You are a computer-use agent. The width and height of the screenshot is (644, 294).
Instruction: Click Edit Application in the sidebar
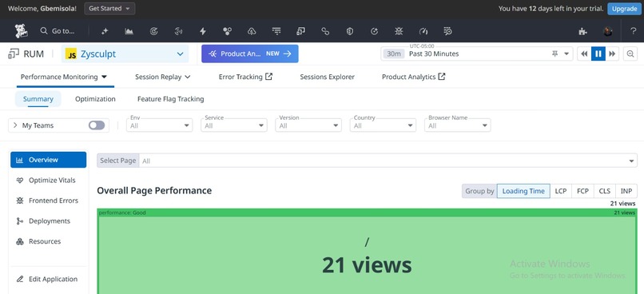[49, 279]
